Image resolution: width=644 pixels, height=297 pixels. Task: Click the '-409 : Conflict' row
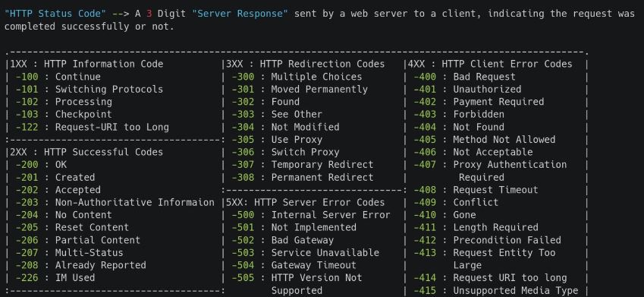456,202
